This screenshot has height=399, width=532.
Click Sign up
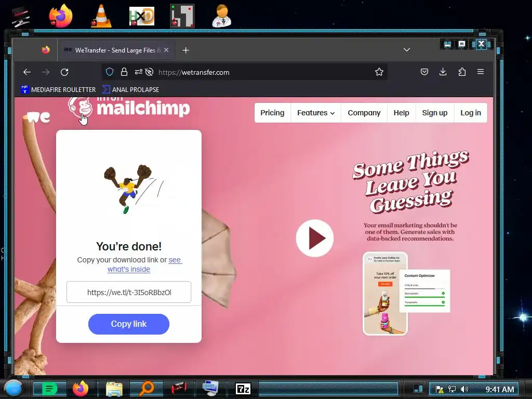pos(435,113)
